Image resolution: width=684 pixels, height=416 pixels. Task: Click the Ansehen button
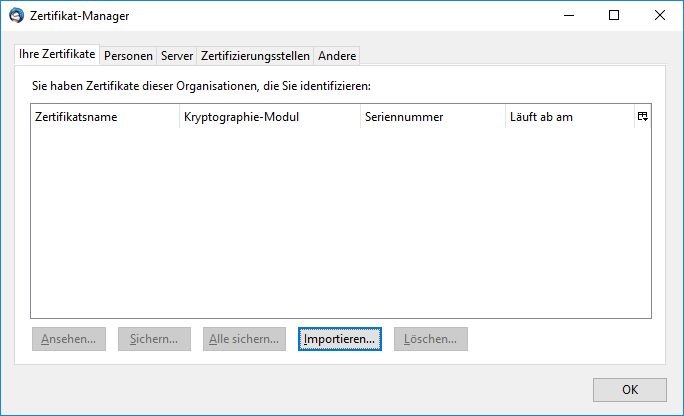[x=68, y=339]
